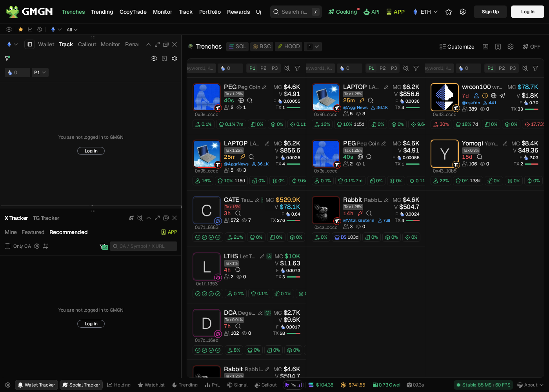The height and width of the screenshot is (392, 549).
Task: Switch to TG Tracker tab
Action: [46, 218]
